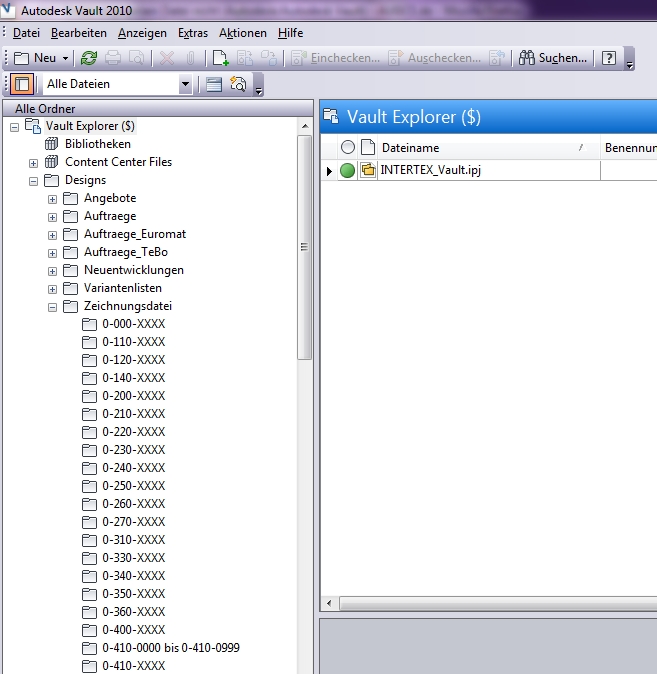Click the Print Preview magnifier icon
Viewport: 657px width, 674px height.
click(x=136, y=58)
